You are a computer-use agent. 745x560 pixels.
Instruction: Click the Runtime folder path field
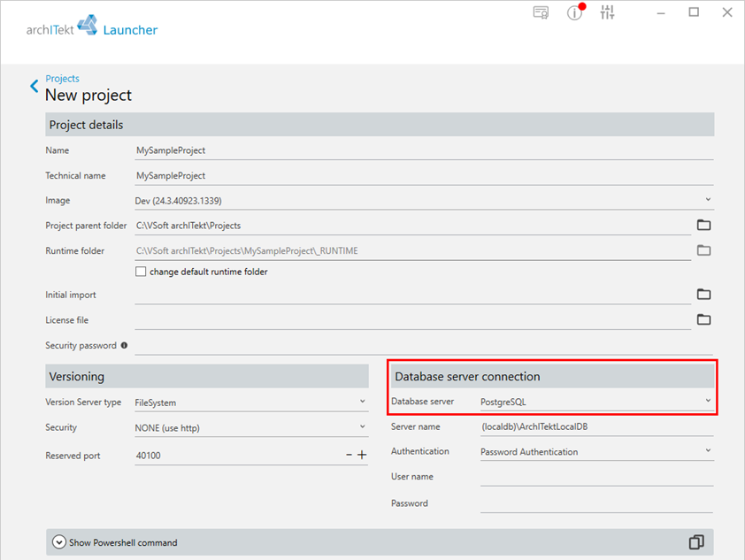tap(413, 250)
